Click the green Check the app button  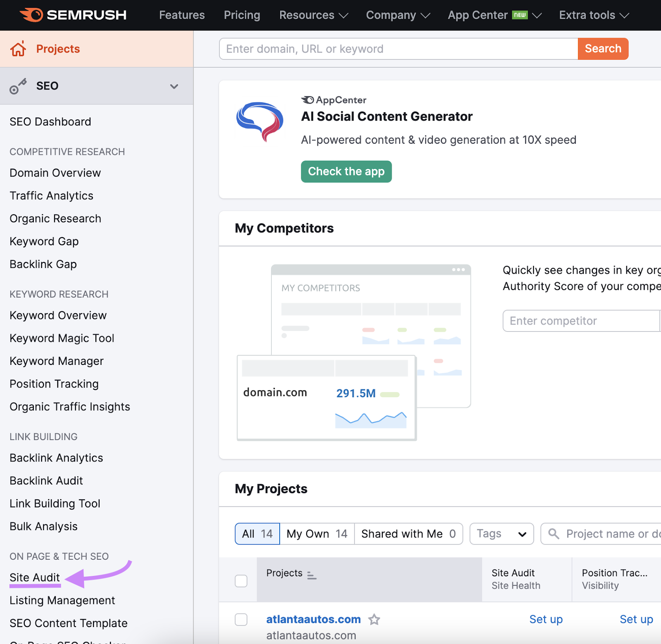coord(346,171)
